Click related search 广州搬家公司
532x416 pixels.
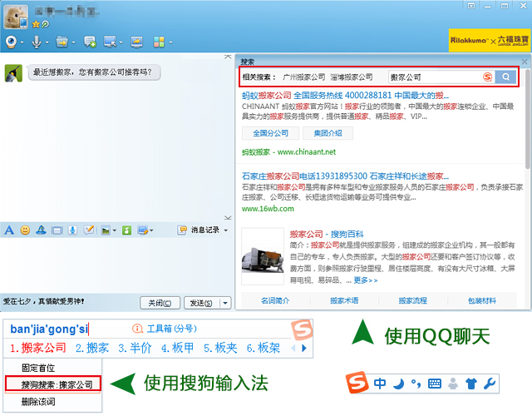click(304, 77)
